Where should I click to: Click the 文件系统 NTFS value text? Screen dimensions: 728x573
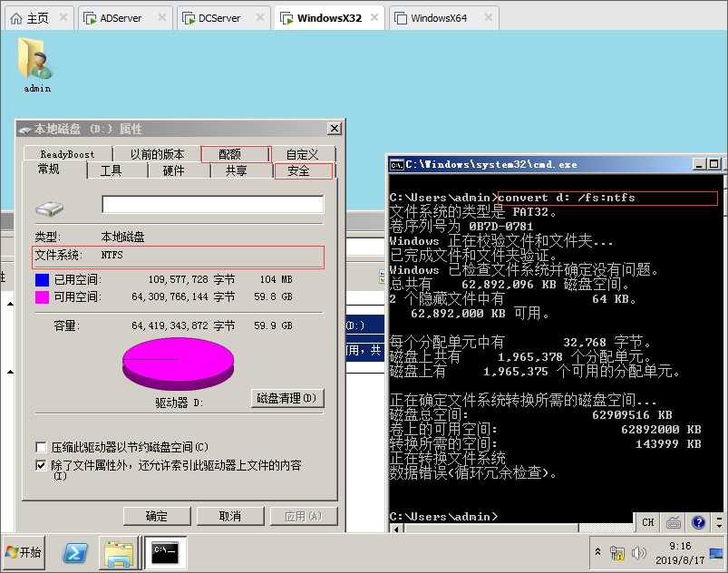point(112,255)
